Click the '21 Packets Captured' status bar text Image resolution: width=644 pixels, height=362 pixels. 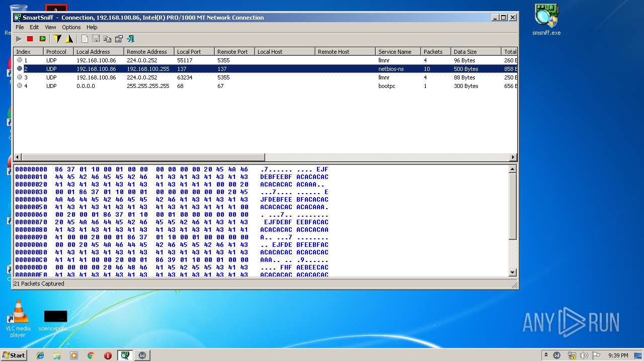click(39, 284)
